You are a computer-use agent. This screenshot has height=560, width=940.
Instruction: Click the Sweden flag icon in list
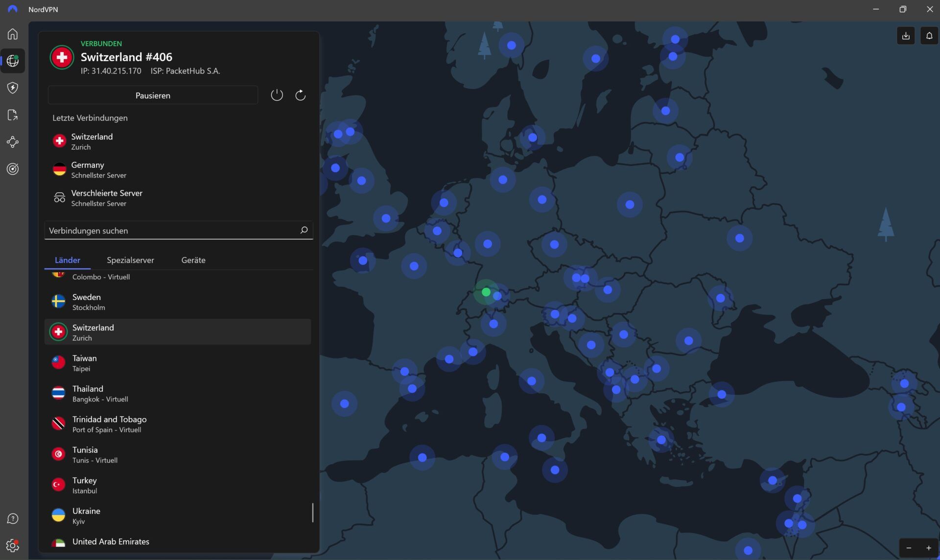[58, 302]
